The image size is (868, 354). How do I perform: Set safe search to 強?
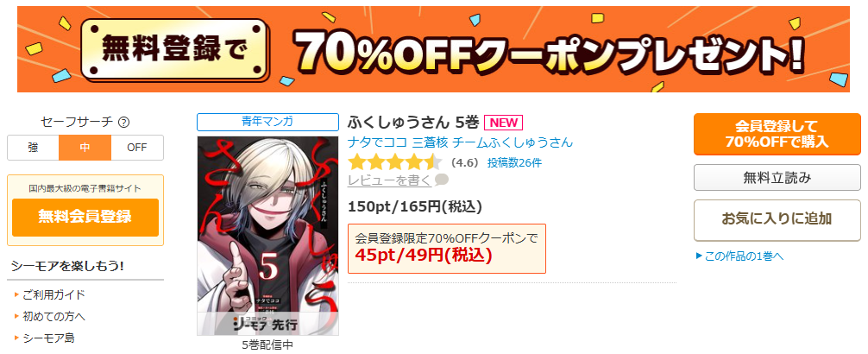(x=33, y=148)
